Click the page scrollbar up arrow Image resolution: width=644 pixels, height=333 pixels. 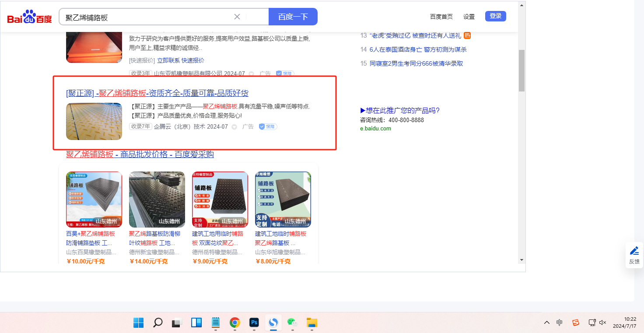point(521,5)
